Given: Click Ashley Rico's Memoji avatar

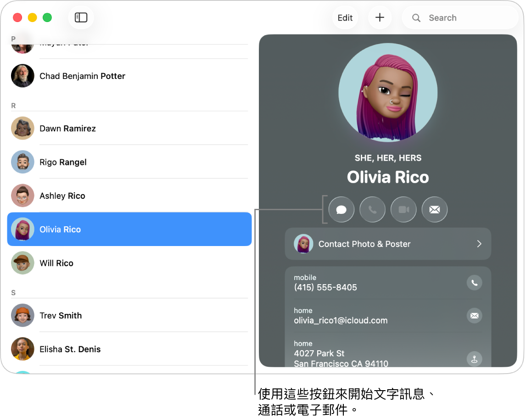Looking at the screenshot, I should 22,195.
